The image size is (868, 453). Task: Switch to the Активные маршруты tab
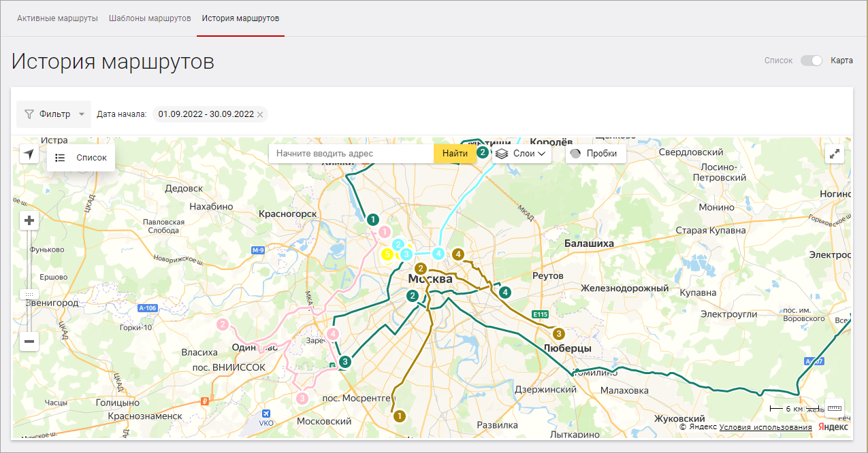point(57,18)
